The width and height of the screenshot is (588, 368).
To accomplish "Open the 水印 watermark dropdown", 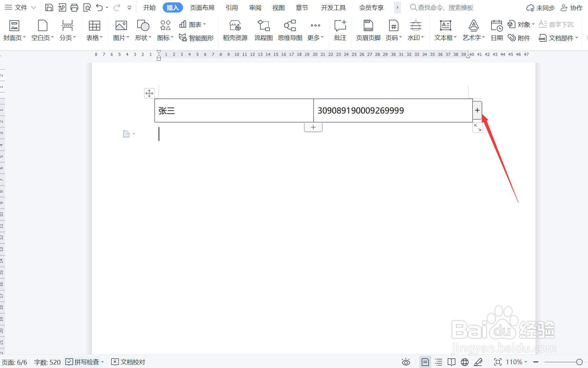I will pyautogui.click(x=415, y=30).
